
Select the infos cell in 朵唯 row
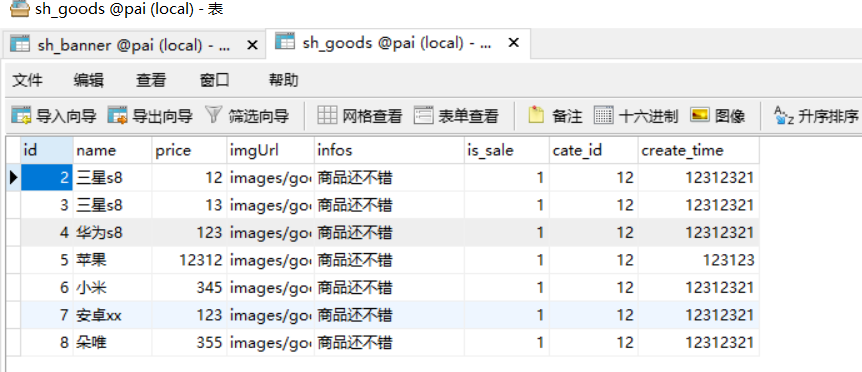[x=389, y=342]
